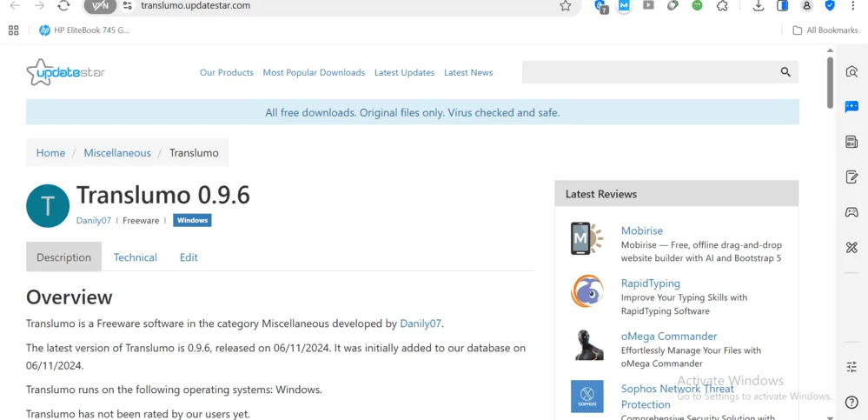Reload the page with the refresh icon
The height and width of the screenshot is (420, 868).
point(63,6)
